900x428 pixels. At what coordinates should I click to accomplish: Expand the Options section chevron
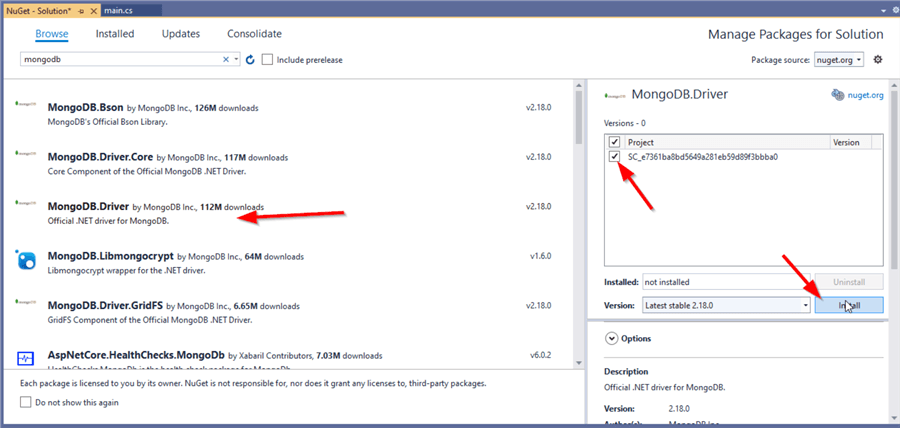click(610, 338)
